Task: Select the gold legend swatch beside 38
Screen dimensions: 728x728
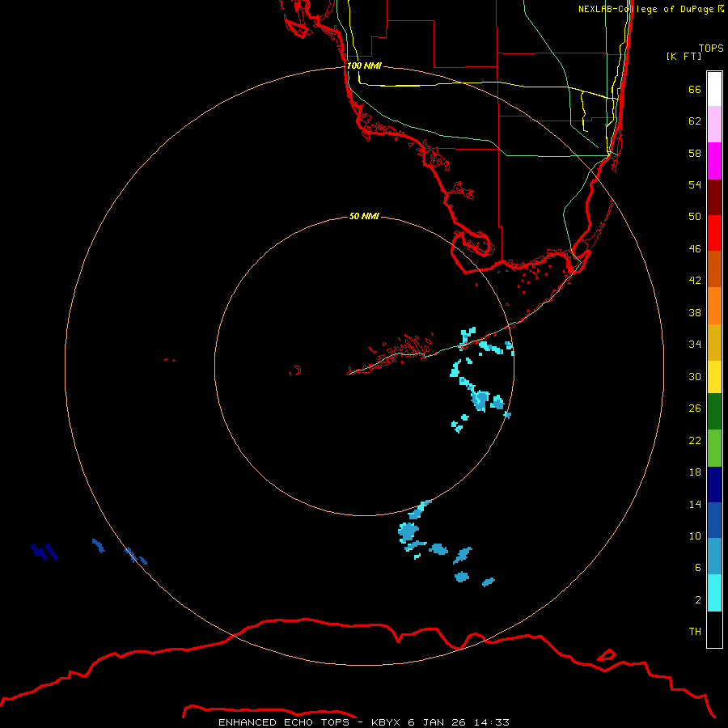Action: (714, 342)
